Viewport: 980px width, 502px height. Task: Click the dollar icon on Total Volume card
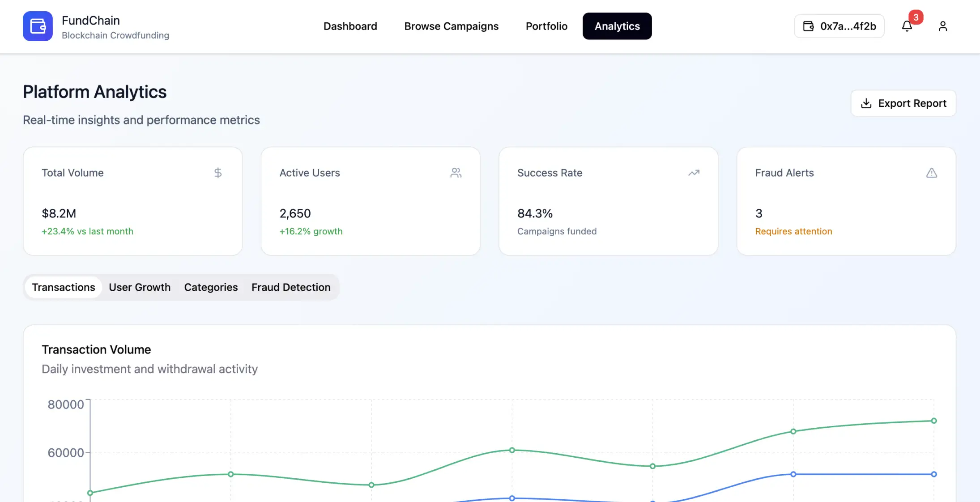tap(218, 173)
